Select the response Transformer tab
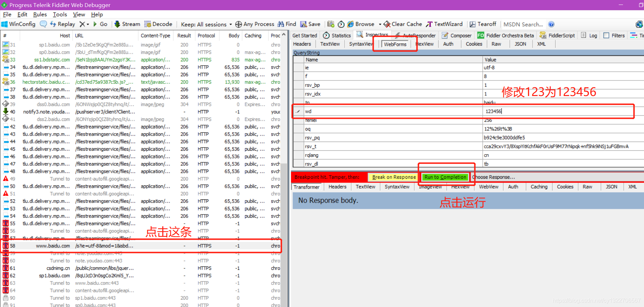Screen dimensions: 644x307 [x=307, y=187]
